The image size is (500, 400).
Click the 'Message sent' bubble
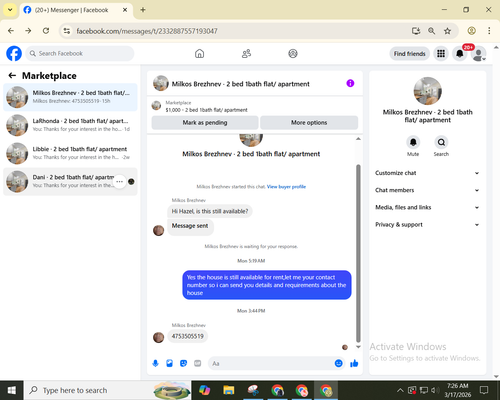[190, 226]
